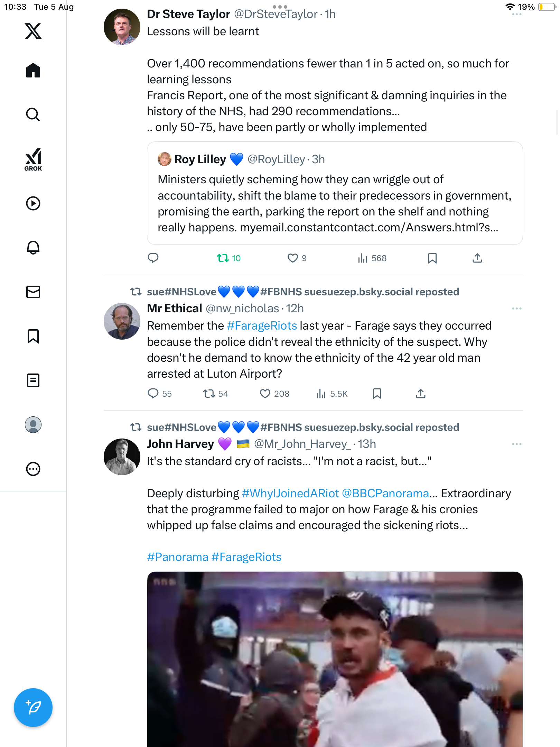Open the #WhyIJoinedARiot hashtag link
560x747 pixels.
tap(290, 494)
